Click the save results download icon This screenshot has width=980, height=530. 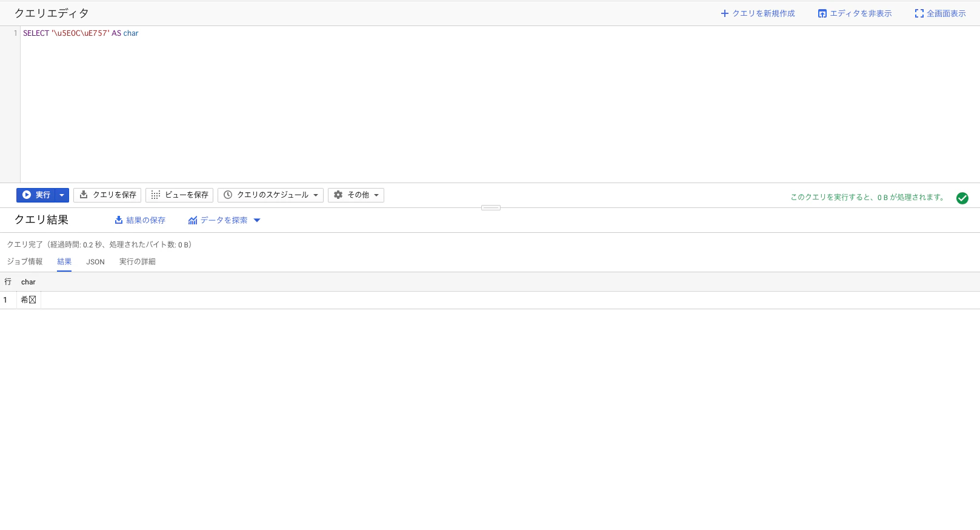click(x=119, y=220)
